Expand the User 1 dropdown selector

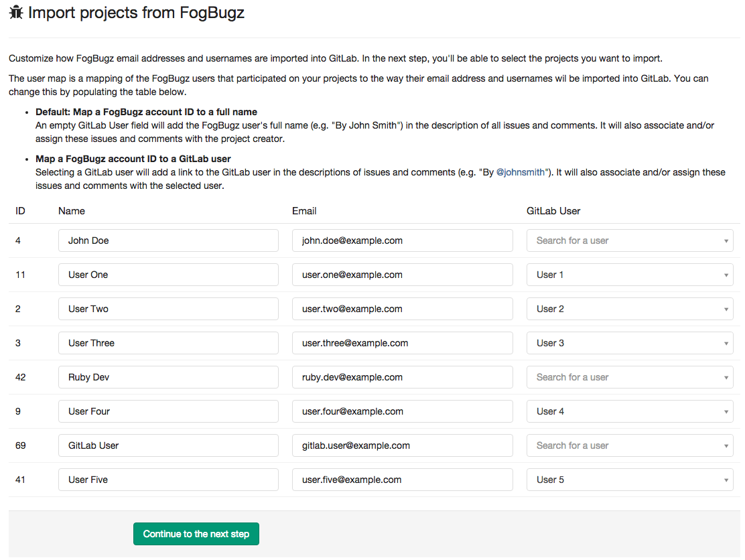coord(629,275)
